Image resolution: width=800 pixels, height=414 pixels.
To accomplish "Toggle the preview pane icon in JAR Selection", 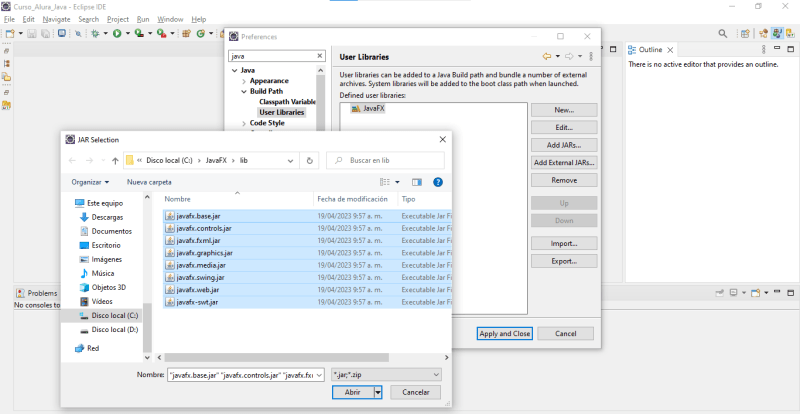I will point(417,182).
